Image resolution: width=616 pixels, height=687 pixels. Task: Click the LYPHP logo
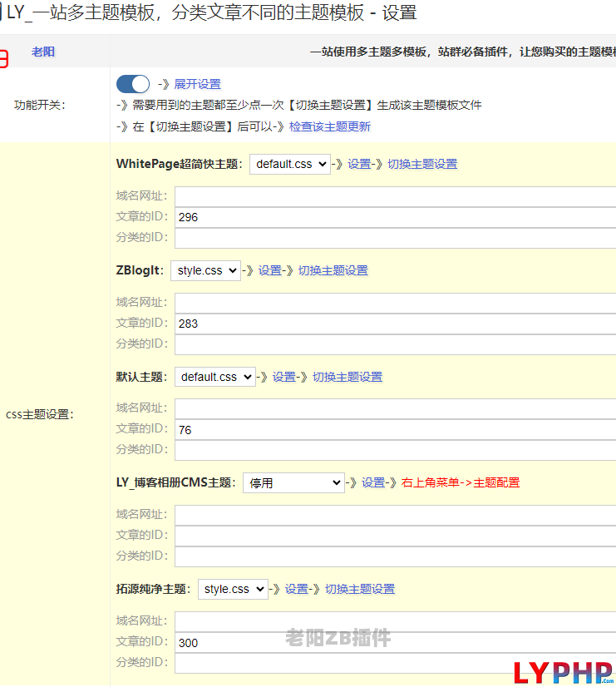click(x=563, y=672)
